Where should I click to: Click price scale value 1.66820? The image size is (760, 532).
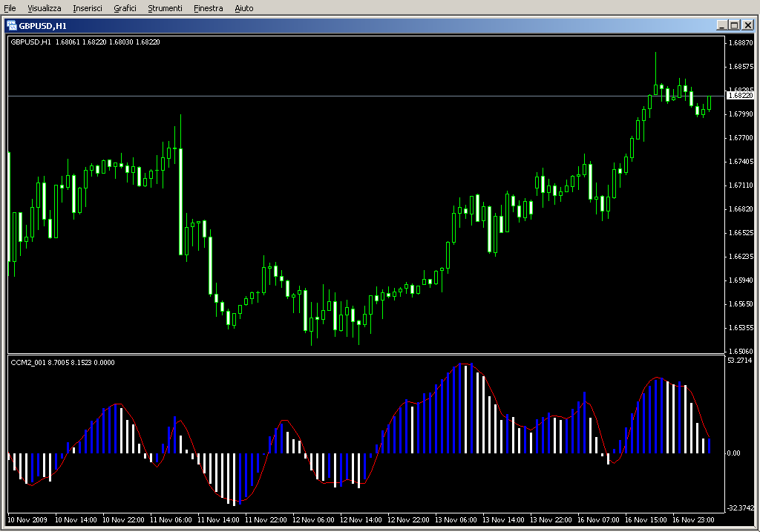tap(741, 208)
